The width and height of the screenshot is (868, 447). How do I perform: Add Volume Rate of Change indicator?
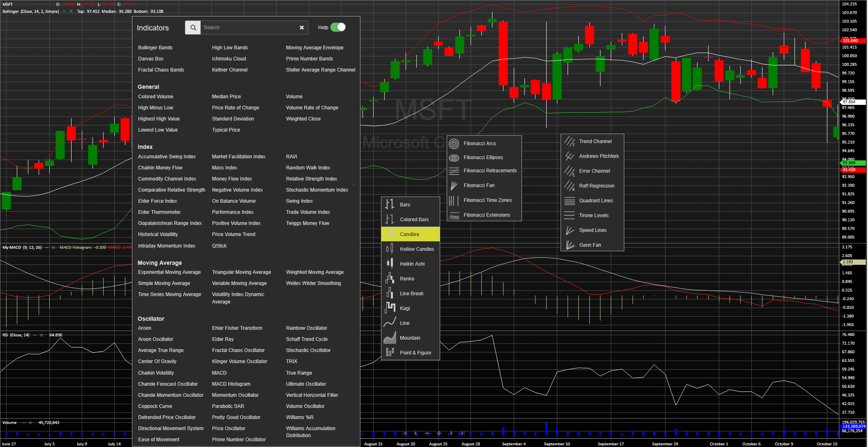click(312, 108)
